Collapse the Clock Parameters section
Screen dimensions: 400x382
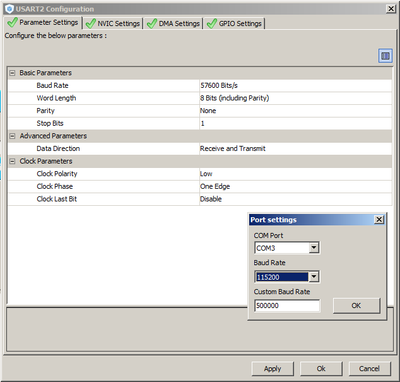(x=12, y=161)
